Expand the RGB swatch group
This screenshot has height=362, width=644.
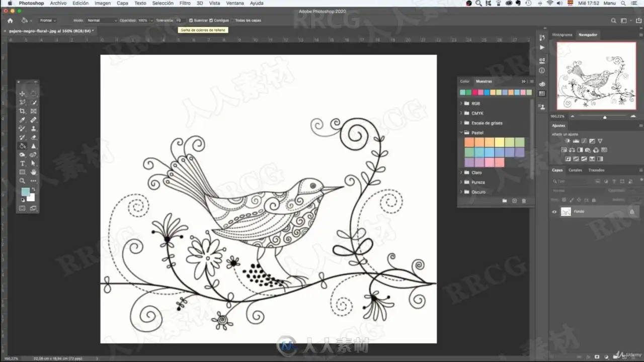pyautogui.click(x=461, y=104)
